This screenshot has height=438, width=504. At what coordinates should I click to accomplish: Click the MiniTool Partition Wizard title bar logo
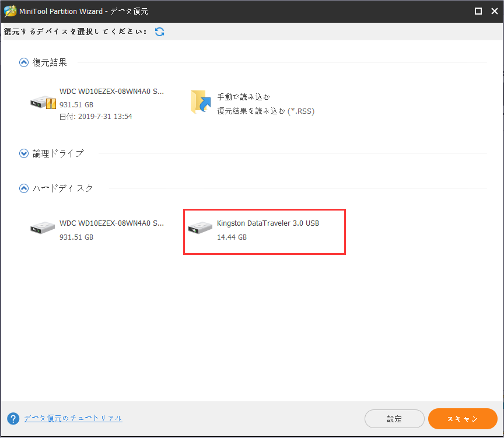[x=10, y=11]
